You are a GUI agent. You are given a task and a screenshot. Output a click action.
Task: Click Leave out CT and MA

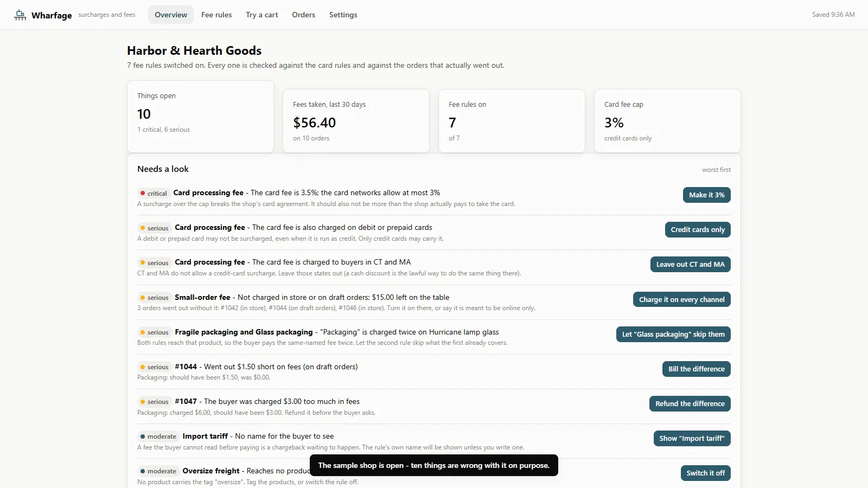(690, 265)
